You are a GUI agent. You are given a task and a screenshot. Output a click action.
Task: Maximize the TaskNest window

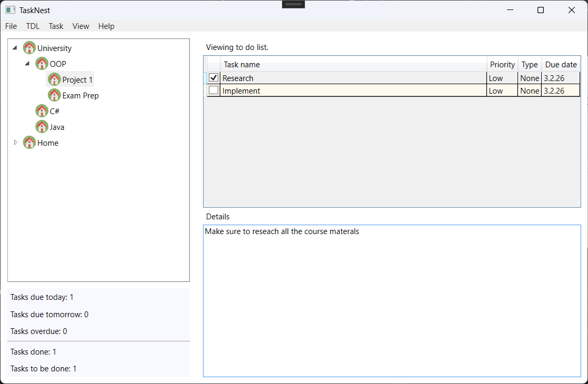click(540, 10)
